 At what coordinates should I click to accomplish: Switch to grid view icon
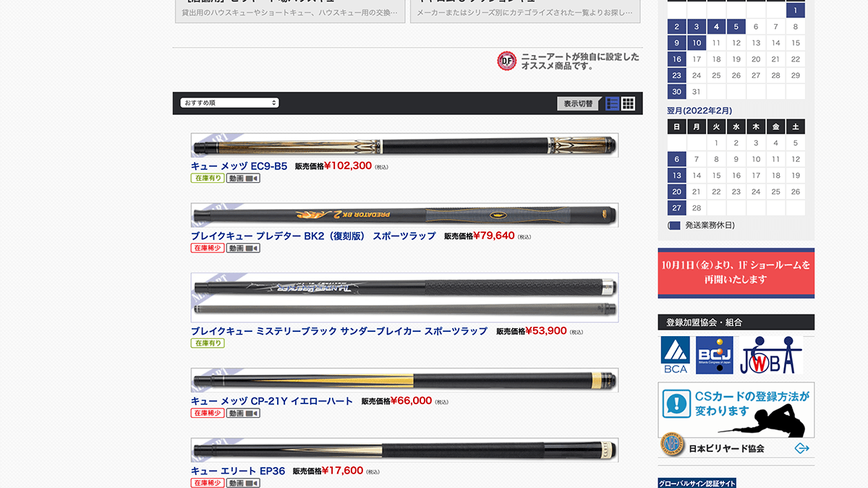[628, 103]
